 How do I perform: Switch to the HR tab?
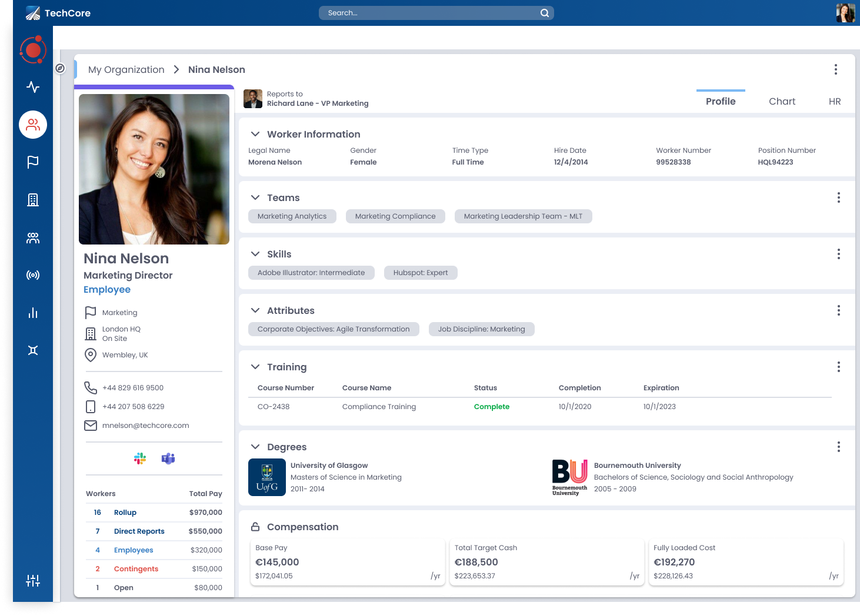point(834,101)
